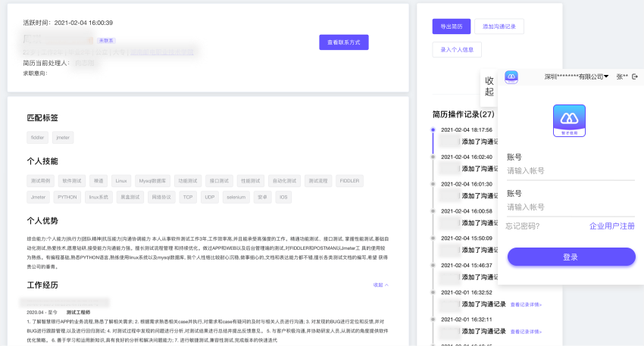Screen dimensions: 644x346
Task: Collapse the 工作经历 section with 收起
Action: [380, 285]
